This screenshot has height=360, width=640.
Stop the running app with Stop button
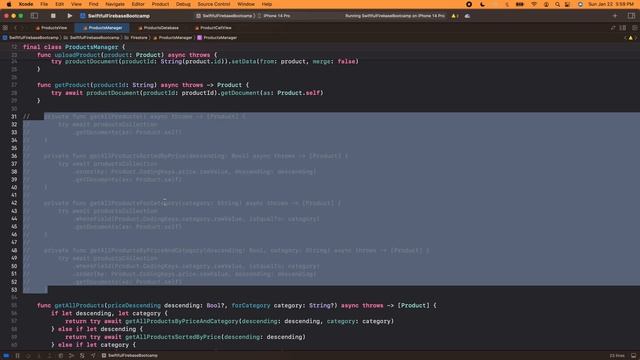point(53,16)
